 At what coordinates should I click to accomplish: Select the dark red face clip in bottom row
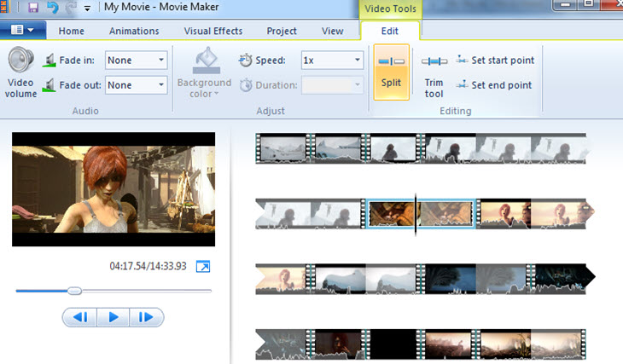[x=338, y=344]
